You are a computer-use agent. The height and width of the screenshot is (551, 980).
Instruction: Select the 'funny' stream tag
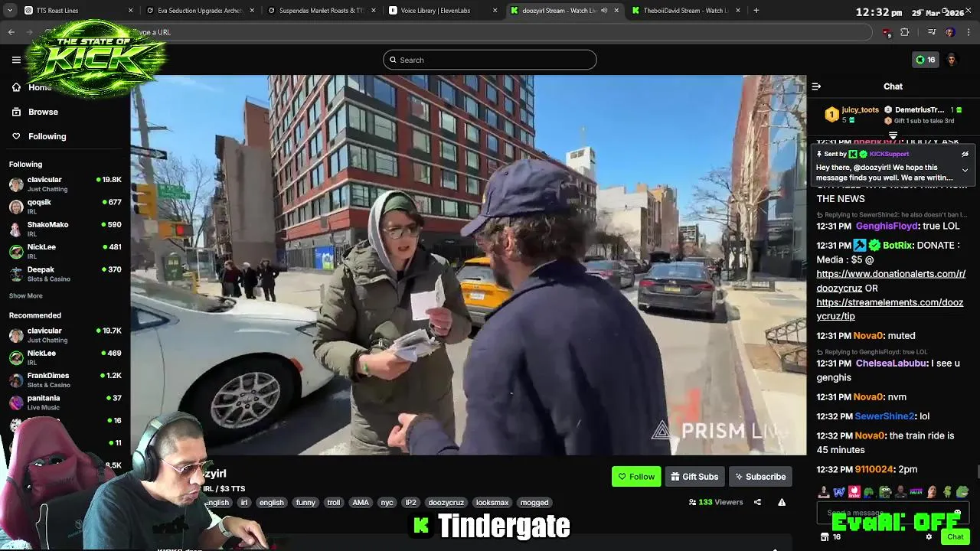click(x=305, y=503)
